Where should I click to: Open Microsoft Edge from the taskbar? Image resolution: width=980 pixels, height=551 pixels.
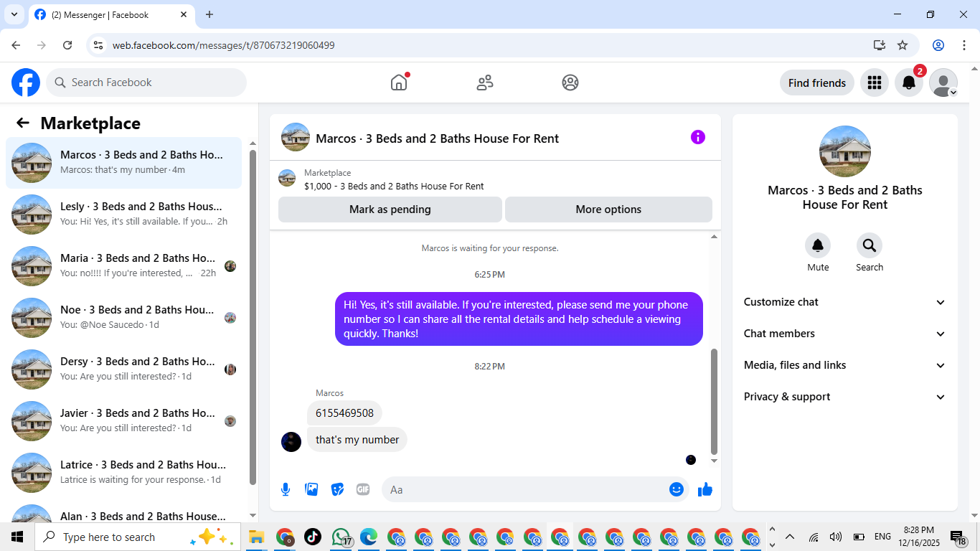click(x=369, y=537)
